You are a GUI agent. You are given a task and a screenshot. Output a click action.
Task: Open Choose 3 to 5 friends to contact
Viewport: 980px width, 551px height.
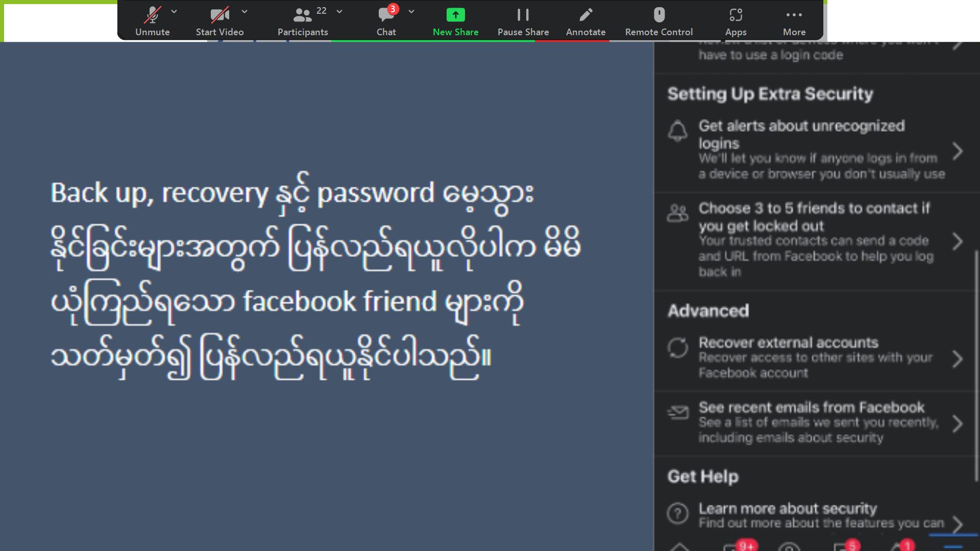pos(816,241)
